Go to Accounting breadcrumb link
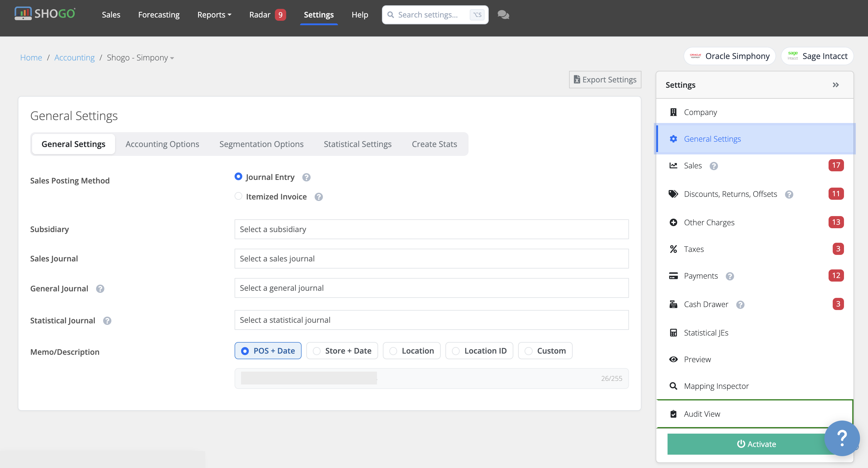The width and height of the screenshot is (868, 468). point(74,57)
